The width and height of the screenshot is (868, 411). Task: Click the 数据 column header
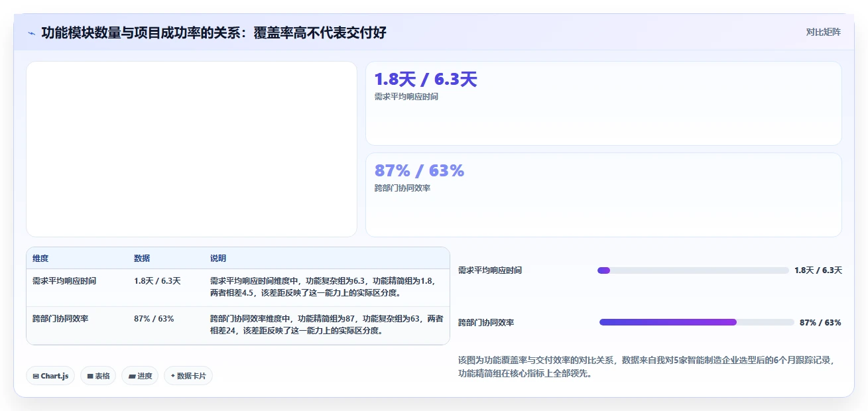142,259
